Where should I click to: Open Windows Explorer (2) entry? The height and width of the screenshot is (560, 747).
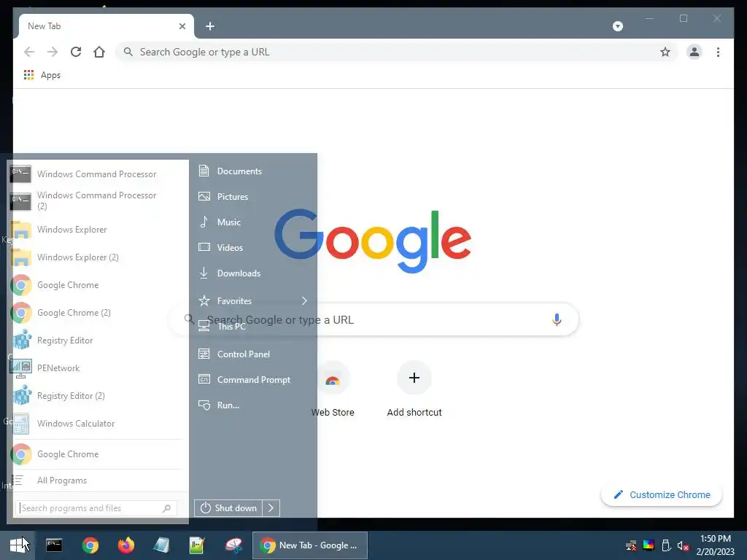click(97, 257)
